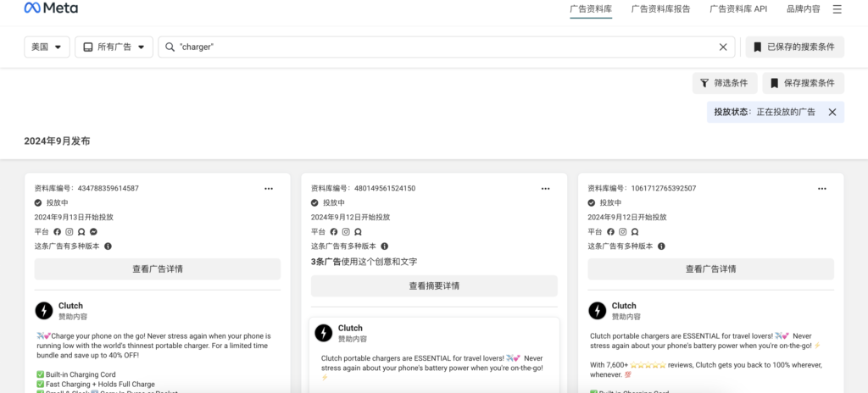The height and width of the screenshot is (393, 868).
Task: Click active status checkmark in ad 434788359614587
Action: click(x=38, y=202)
